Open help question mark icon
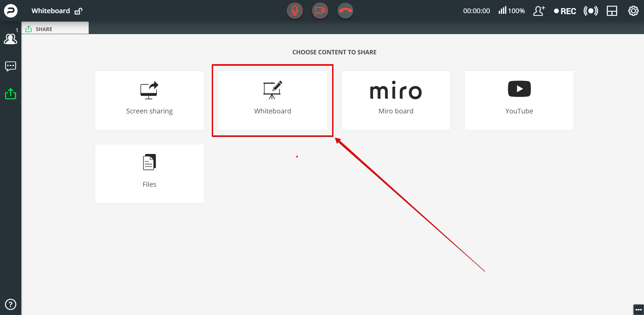This screenshot has width=644, height=315. (10, 304)
